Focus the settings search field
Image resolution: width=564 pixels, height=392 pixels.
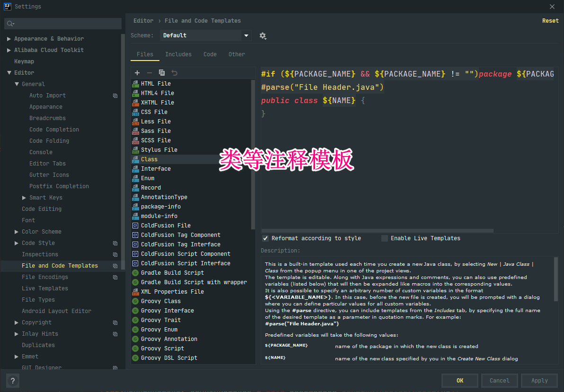(63, 24)
